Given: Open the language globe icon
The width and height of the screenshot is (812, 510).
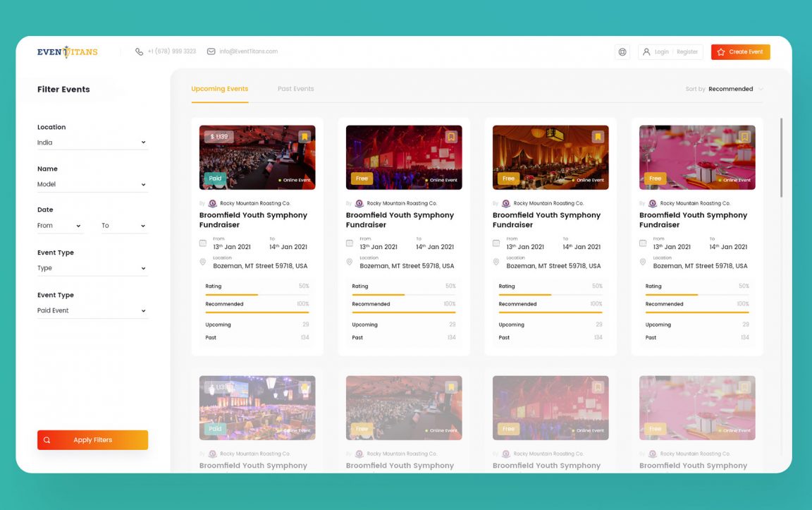Looking at the screenshot, I should coord(622,51).
